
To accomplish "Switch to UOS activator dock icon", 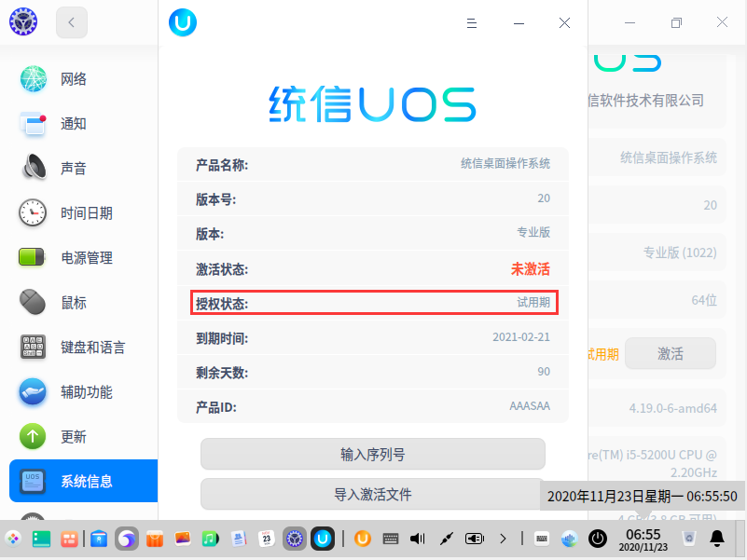I will [323, 539].
